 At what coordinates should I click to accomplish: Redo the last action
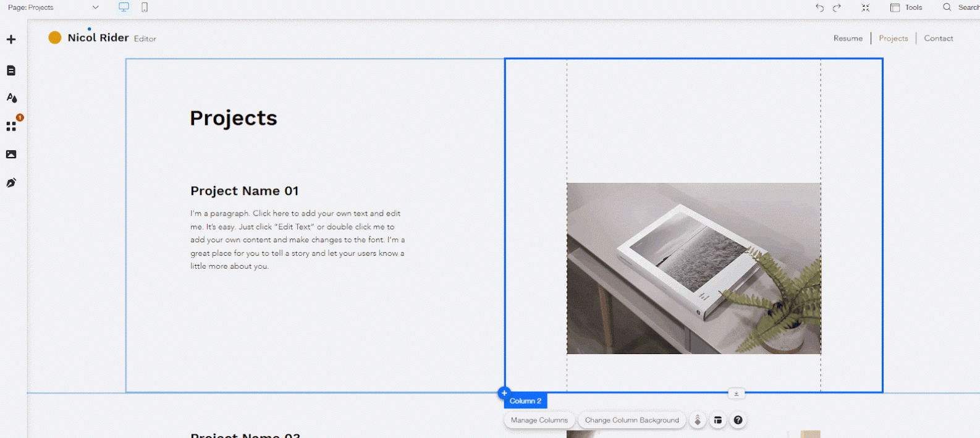click(x=837, y=7)
